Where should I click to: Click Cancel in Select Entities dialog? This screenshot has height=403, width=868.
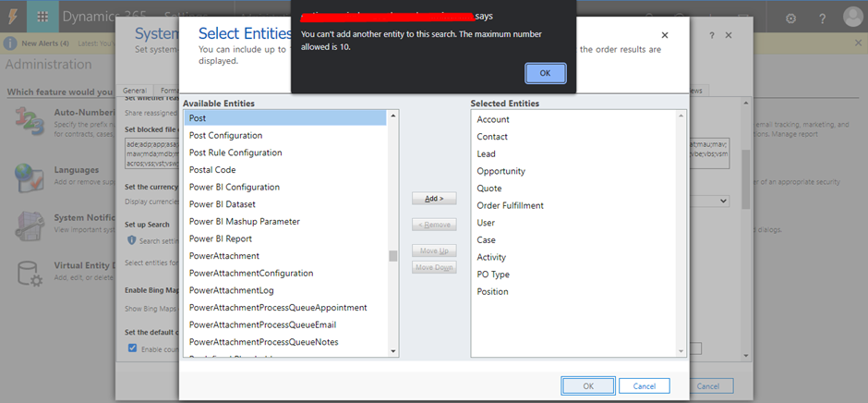click(x=645, y=385)
